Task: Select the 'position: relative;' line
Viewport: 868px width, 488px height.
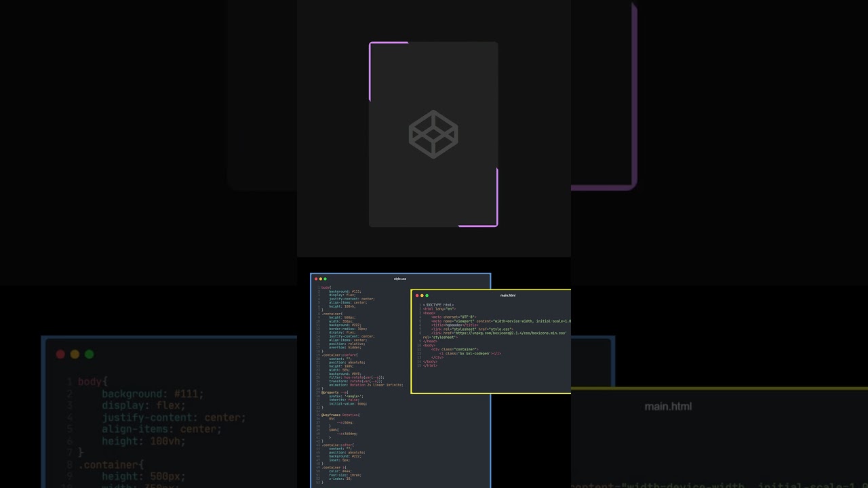Action: pyautogui.click(x=347, y=344)
